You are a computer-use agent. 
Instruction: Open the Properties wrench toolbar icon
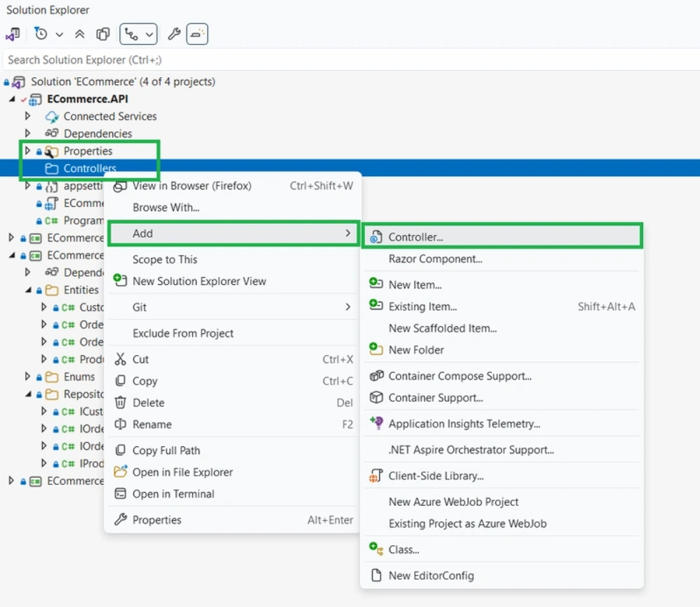(x=173, y=34)
